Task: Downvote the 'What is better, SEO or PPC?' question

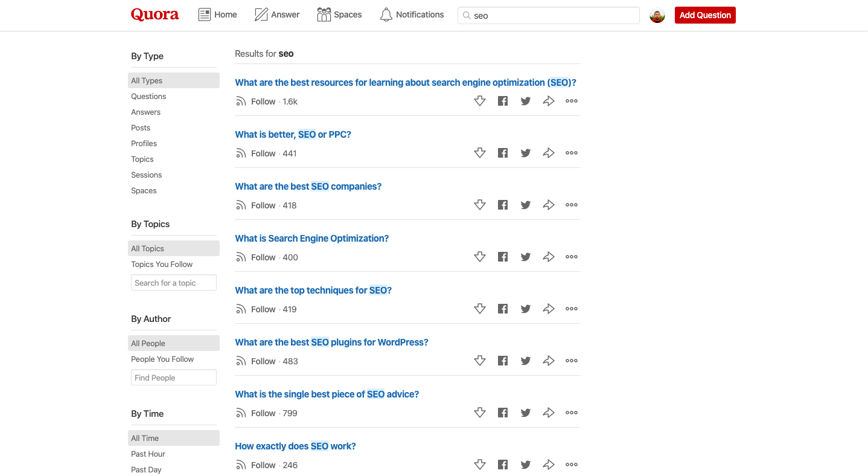Action: pos(480,153)
